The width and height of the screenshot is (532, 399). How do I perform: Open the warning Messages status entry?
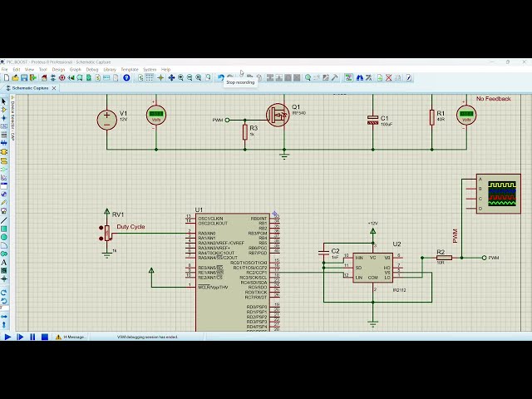pos(71,337)
